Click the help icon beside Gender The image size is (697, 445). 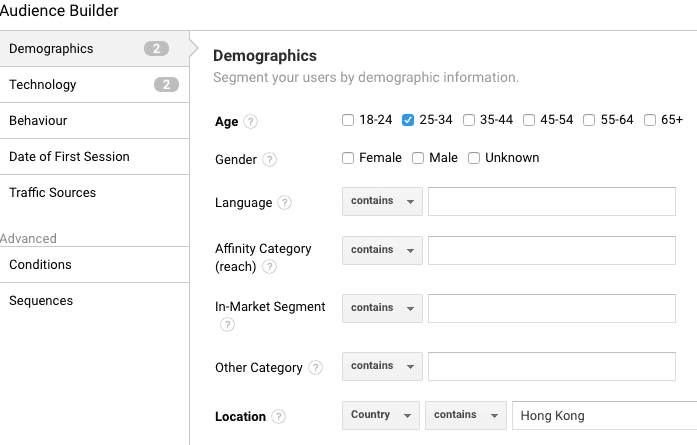270,160
